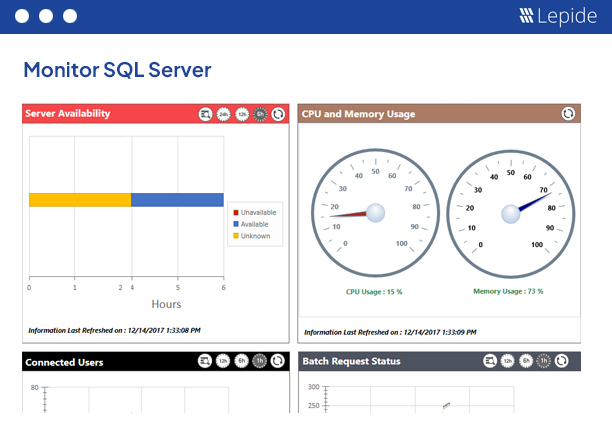612x430 pixels.
Task: Select 12h range in Server Availability
Action: pyautogui.click(x=242, y=114)
